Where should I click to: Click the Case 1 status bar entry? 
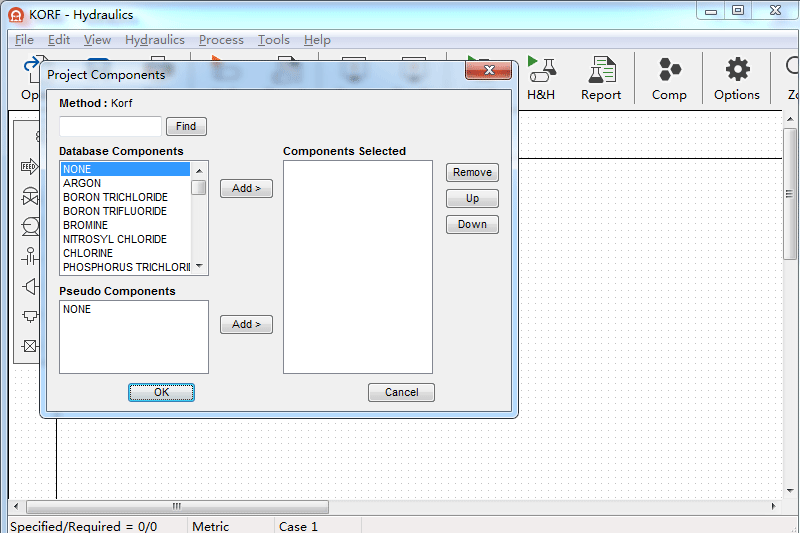[x=298, y=526]
